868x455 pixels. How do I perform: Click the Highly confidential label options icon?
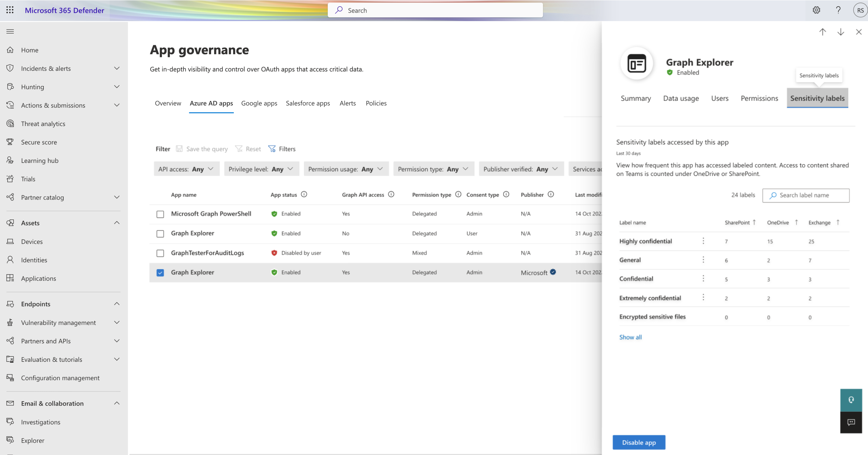(x=703, y=241)
